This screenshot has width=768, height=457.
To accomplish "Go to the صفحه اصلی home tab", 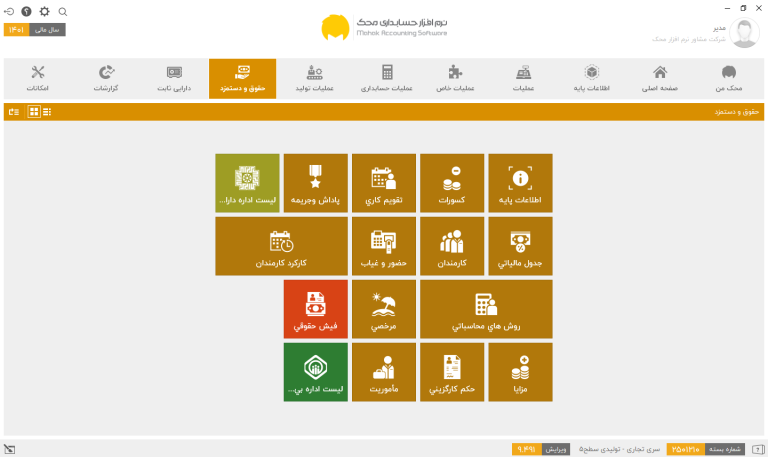I will click(x=659, y=79).
